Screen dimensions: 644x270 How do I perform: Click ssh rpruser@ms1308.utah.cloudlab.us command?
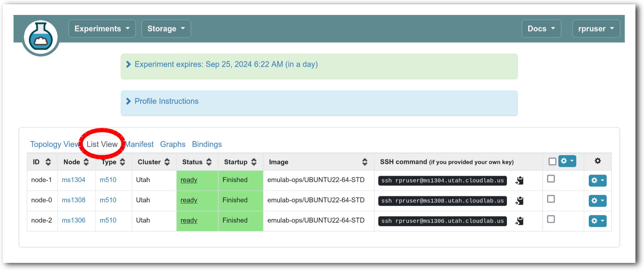click(442, 201)
